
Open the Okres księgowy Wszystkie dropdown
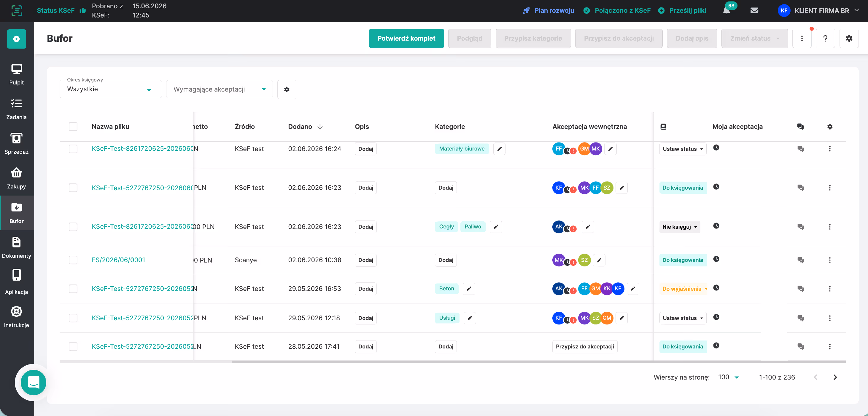111,89
